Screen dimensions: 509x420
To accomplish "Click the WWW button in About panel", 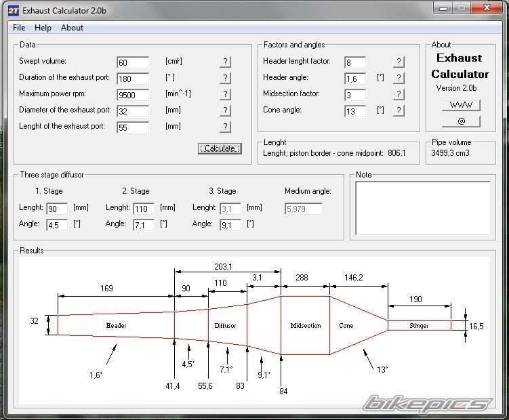I will click(x=461, y=105).
